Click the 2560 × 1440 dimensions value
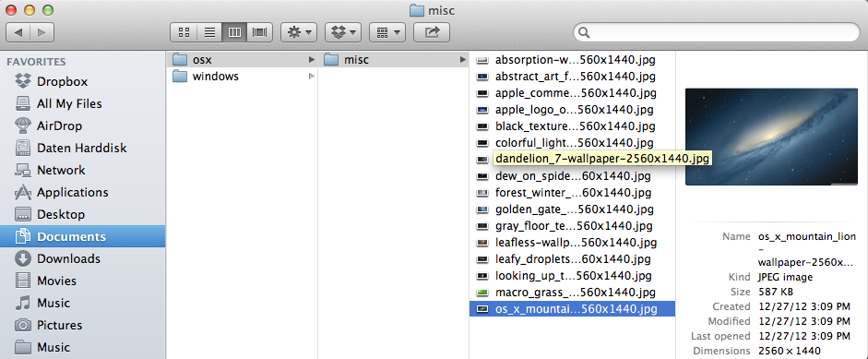Image resolution: width=868 pixels, height=359 pixels. click(790, 351)
